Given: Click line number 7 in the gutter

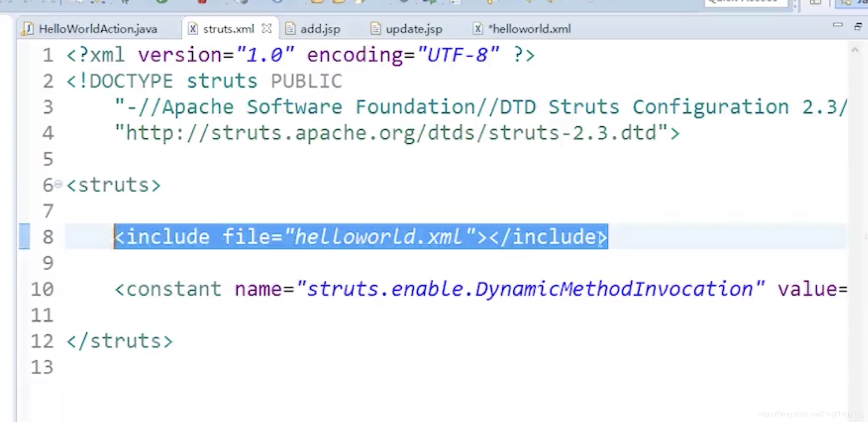Looking at the screenshot, I should (x=48, y=211).
